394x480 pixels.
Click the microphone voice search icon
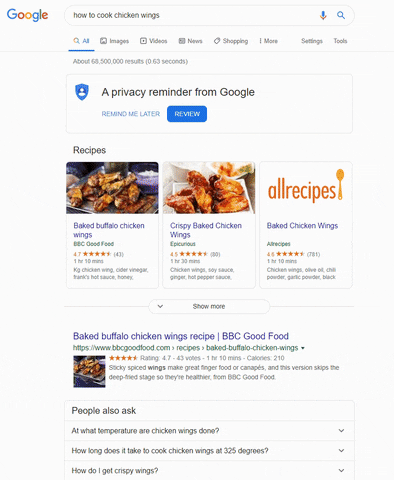coord(323,15)
